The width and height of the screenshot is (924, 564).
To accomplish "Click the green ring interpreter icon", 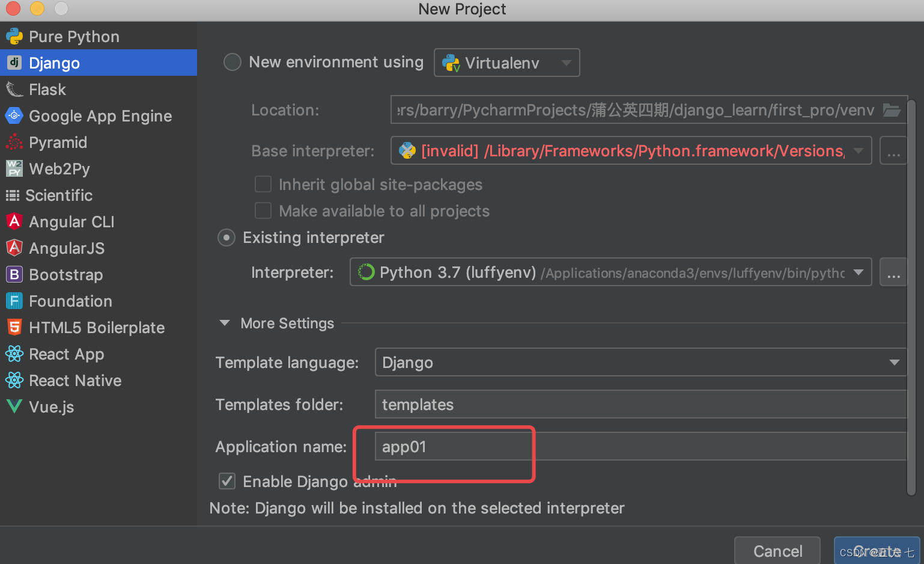I will point(366,272).
